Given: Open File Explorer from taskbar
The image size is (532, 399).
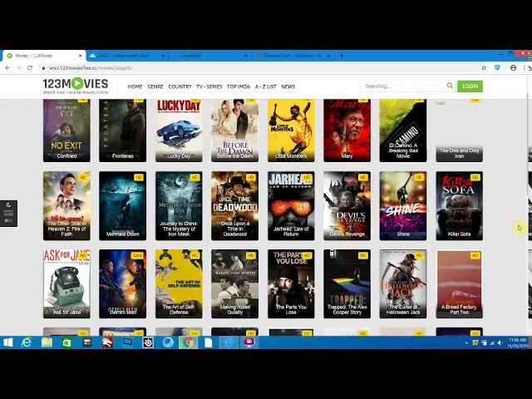Looking at the screenshot, I should [47, 342].
